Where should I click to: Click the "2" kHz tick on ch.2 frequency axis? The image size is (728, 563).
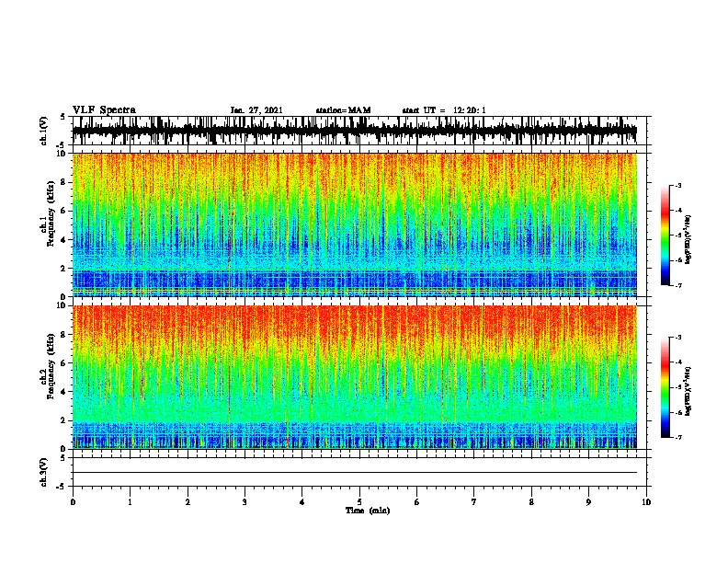click(x=64, y=420)
